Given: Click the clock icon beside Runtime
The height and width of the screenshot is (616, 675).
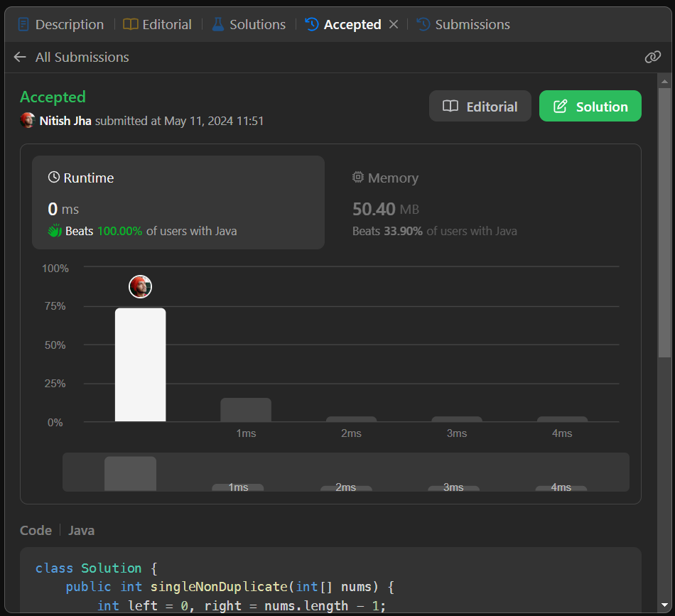Looking at the screenshot, I should coord(54,177).
